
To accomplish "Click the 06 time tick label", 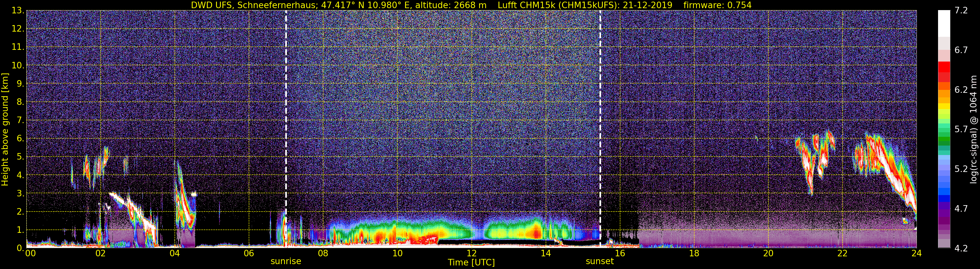I will click(249, 253).
